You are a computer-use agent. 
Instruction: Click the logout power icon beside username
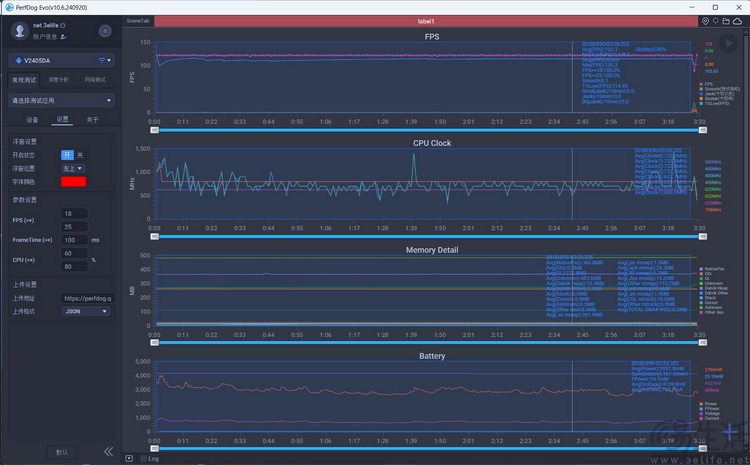pos(63,25)
